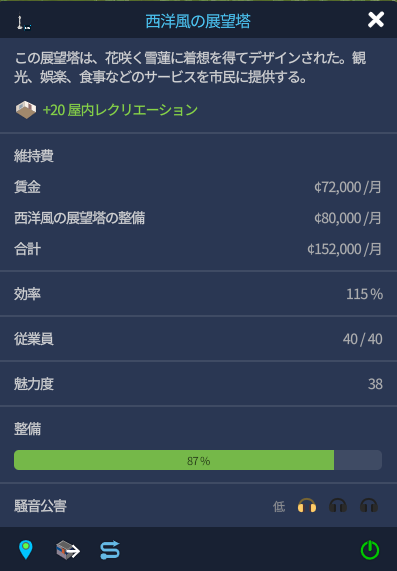Toggle the green power button

click(370, 550)
